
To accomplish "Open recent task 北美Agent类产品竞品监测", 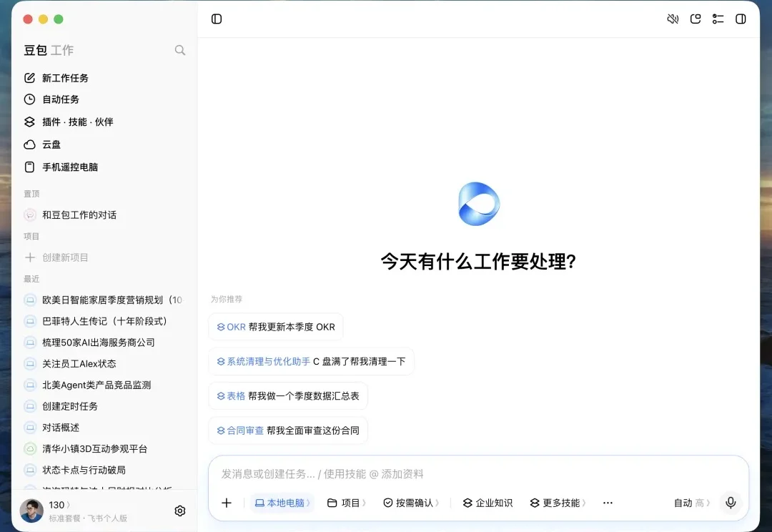I will pos(88,385).
